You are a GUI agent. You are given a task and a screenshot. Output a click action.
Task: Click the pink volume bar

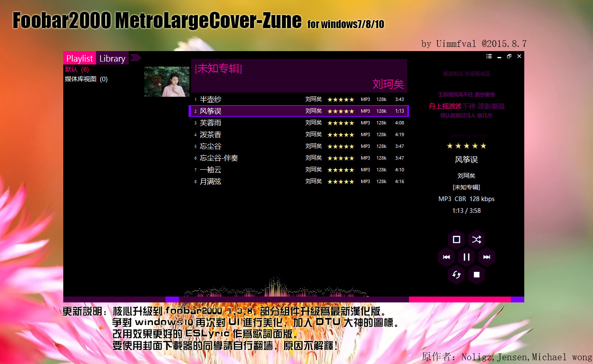[460, 299]
